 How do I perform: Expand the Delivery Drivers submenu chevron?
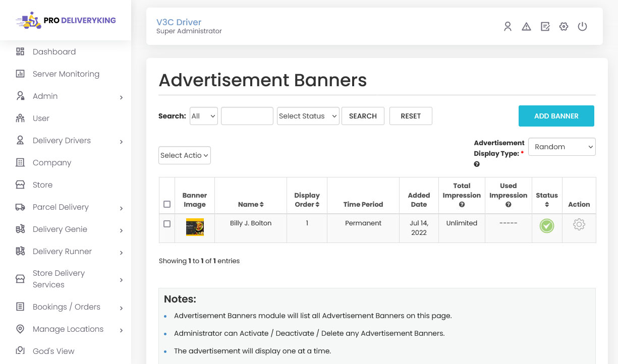[121, 142]
